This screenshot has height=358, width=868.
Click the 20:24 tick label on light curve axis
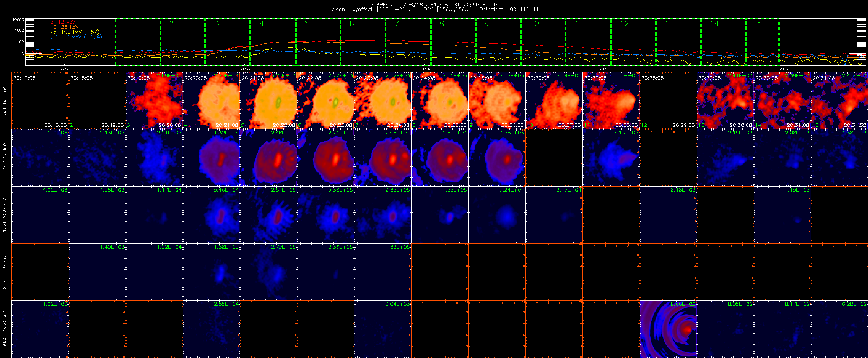pos(424,69)
